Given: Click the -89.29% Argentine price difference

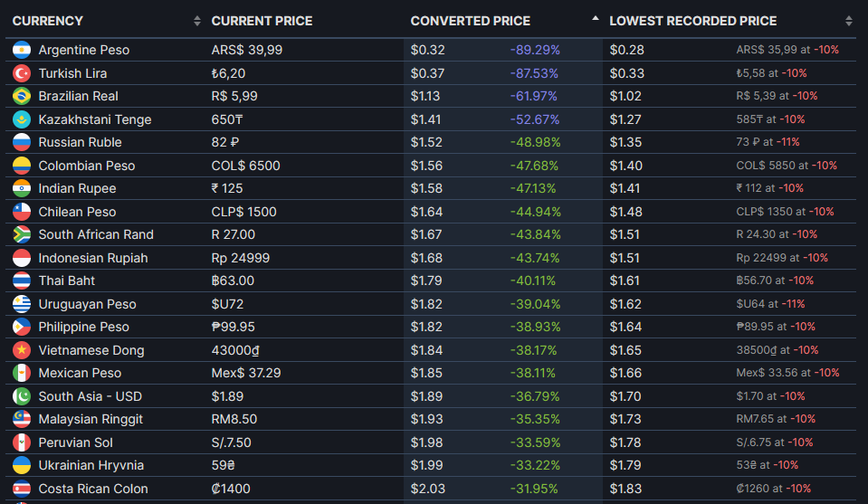Looking at the screenshot, I should pyautogui.click(x=535, y=50).
